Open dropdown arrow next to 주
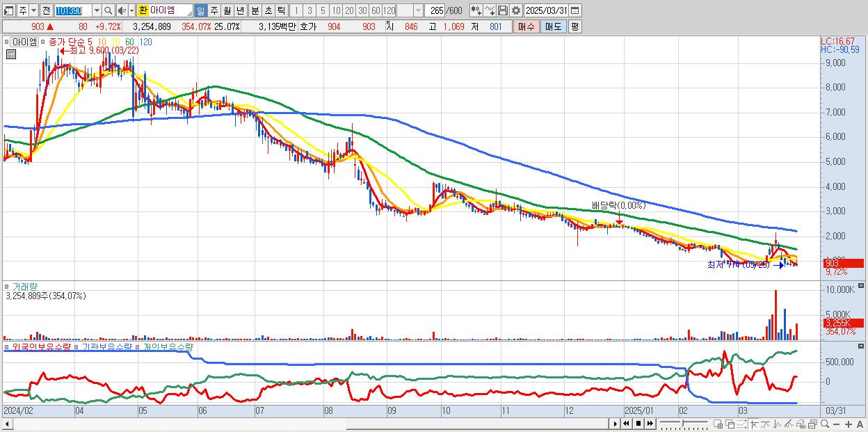 33,10
